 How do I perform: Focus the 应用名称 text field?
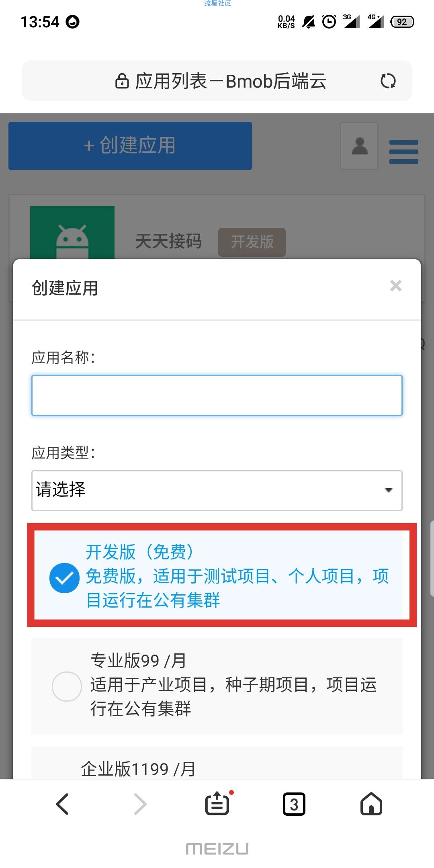click(x=217, y=395)
